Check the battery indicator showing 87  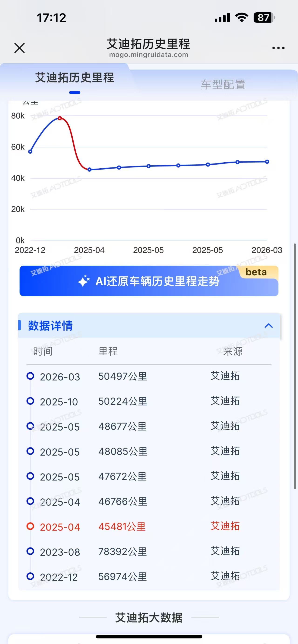264,18
